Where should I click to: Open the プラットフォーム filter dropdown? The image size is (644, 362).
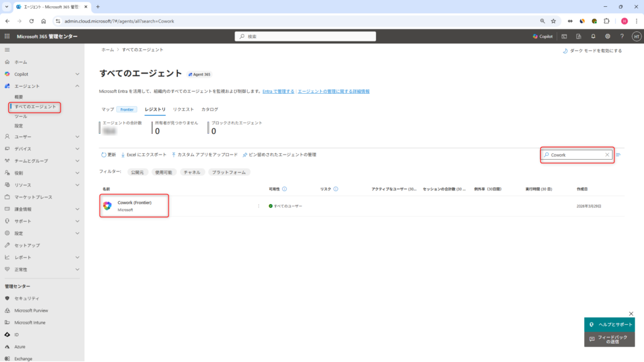click(x=229, y=172)
